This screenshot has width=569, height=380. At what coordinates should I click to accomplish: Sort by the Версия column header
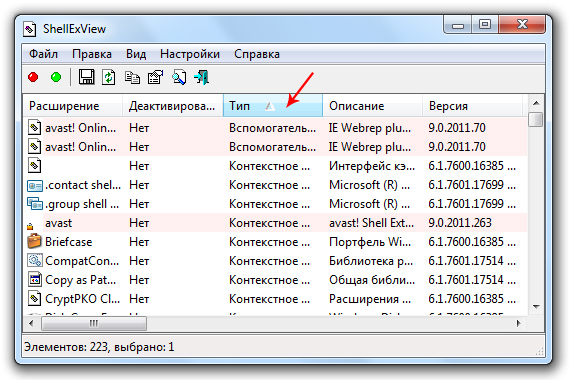tap(473, 106)
